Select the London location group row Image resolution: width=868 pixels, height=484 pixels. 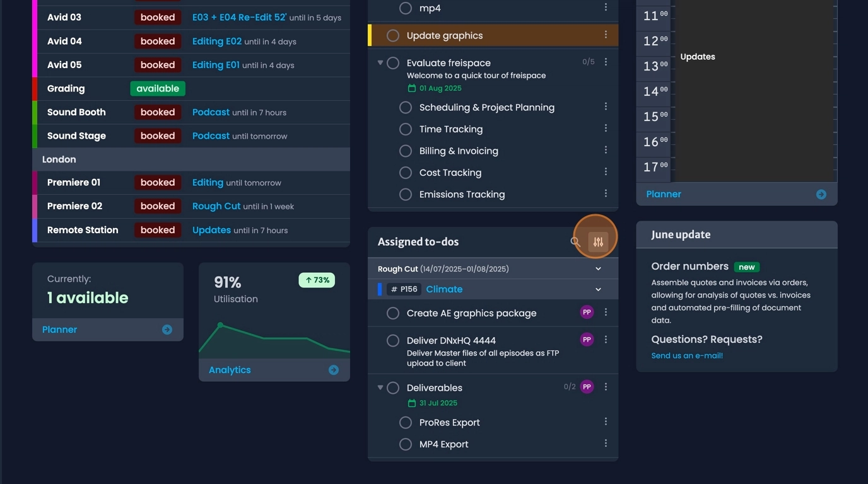click(191, 159)
